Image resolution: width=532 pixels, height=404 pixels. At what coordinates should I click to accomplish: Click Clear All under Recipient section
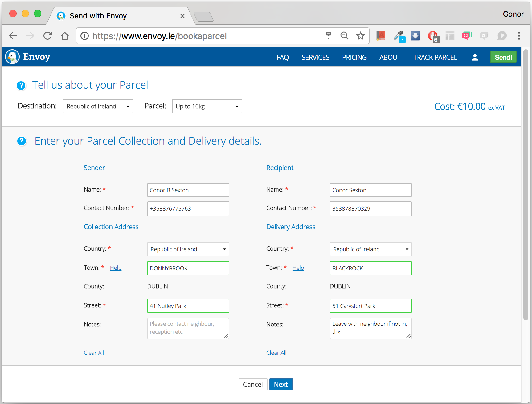276,353
